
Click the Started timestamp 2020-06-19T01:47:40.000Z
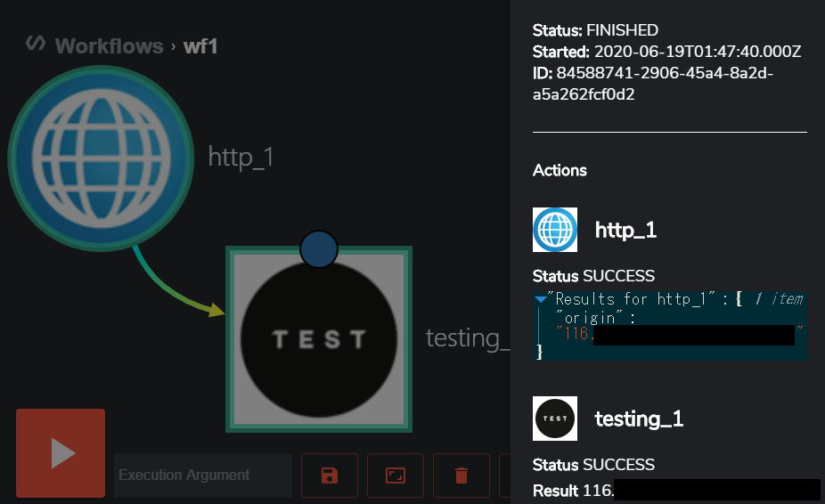(698, 52)
